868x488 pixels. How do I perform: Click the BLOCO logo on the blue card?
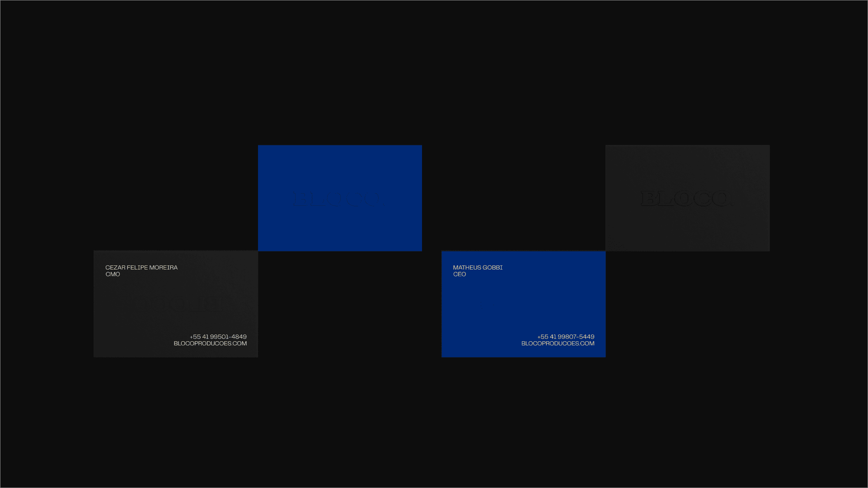tap(338, 198)
